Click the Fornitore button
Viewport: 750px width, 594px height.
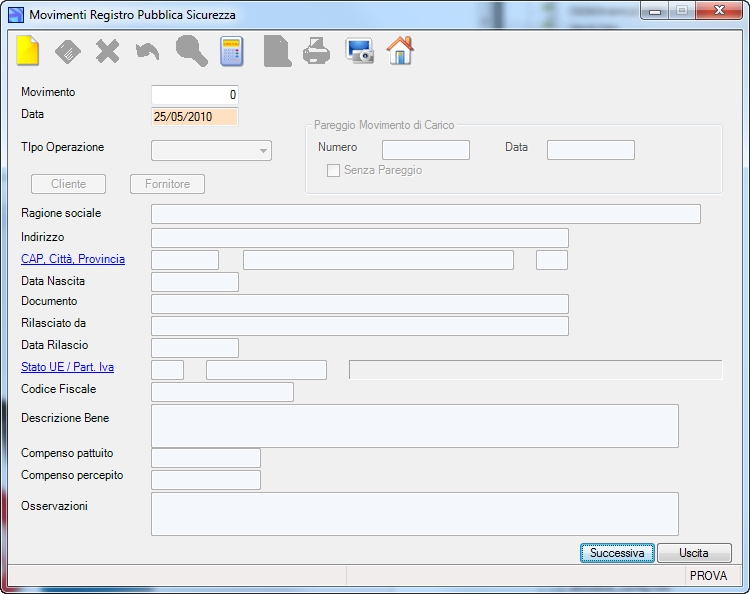[x=167, y=184]
